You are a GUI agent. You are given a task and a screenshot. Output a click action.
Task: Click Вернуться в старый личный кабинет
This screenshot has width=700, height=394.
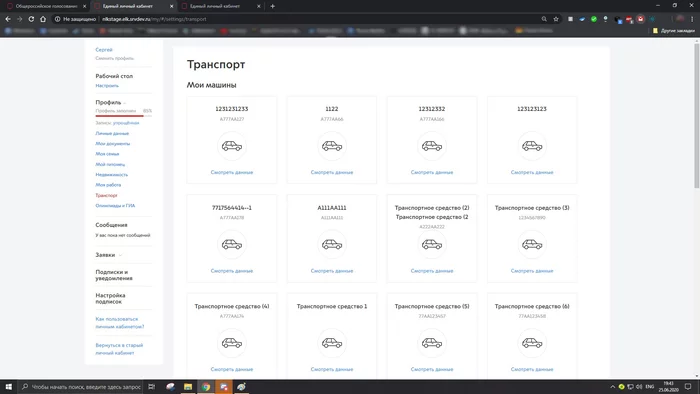click(119, 349)
